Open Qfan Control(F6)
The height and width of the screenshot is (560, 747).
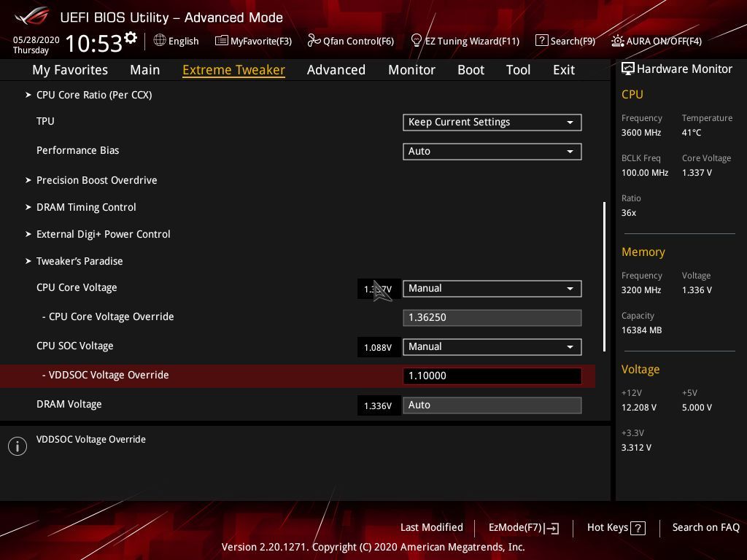tap(358, 41)
